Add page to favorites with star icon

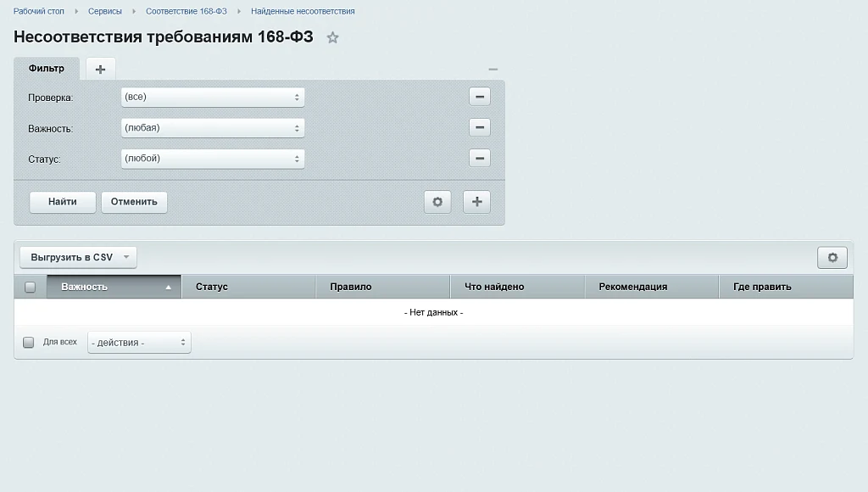(x=332, y=37)
